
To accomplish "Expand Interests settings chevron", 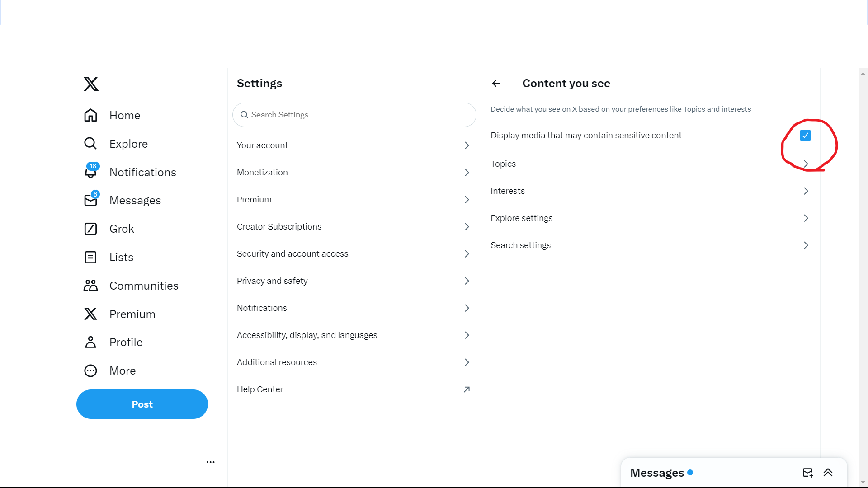I will tap(806, 191).
